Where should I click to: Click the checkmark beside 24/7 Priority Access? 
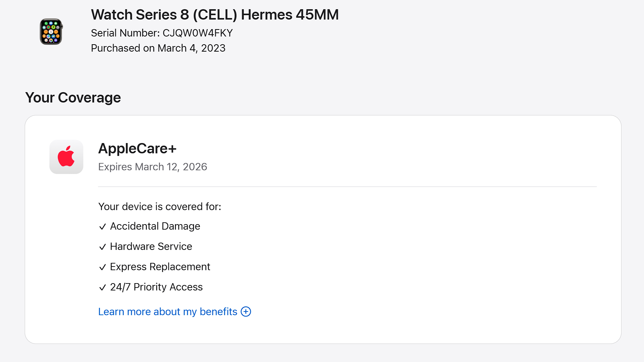coord(102,288)
